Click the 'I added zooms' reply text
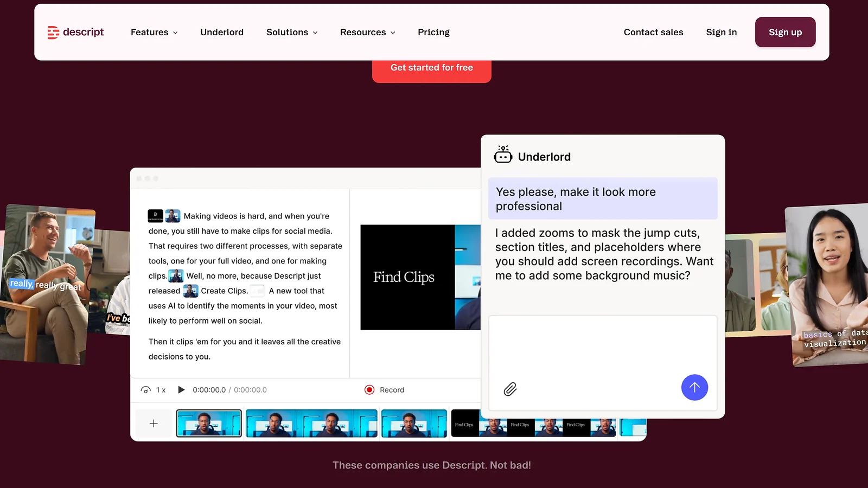The image size is (868, 488). [604, 254]
